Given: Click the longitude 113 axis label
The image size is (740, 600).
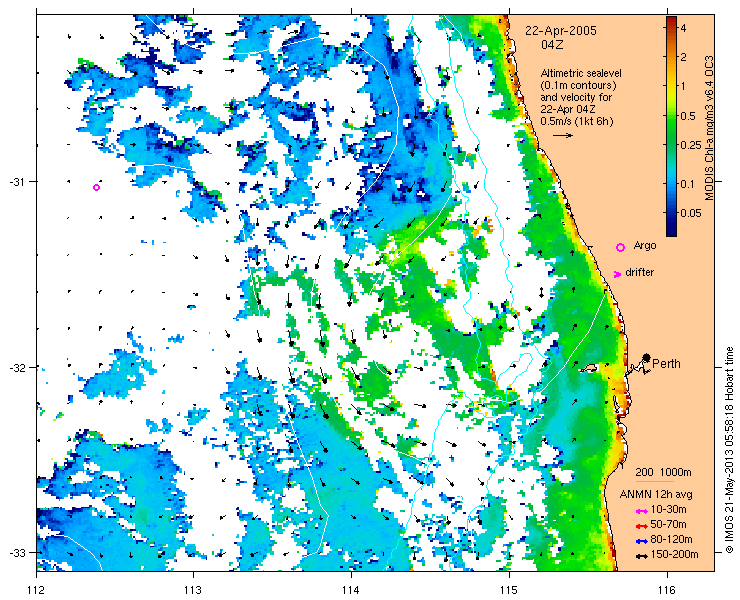Looking at the screenshot, I should [x=193, y=590].
